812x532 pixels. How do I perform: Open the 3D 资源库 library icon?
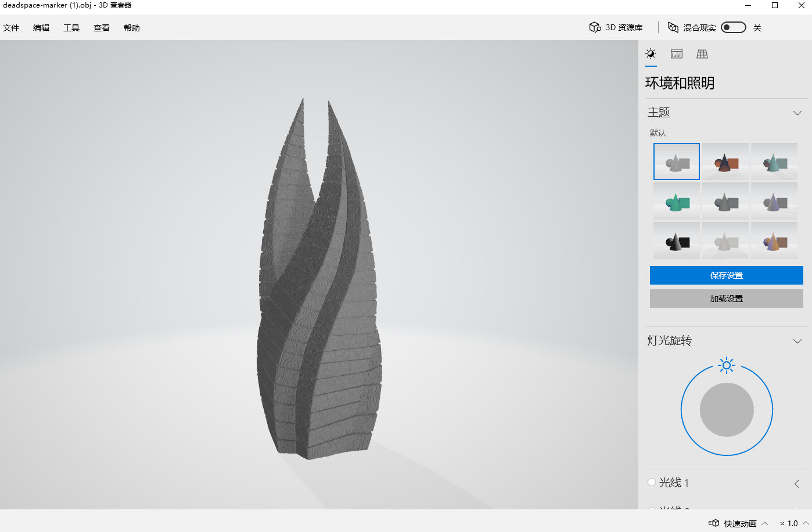click(595, 27)
